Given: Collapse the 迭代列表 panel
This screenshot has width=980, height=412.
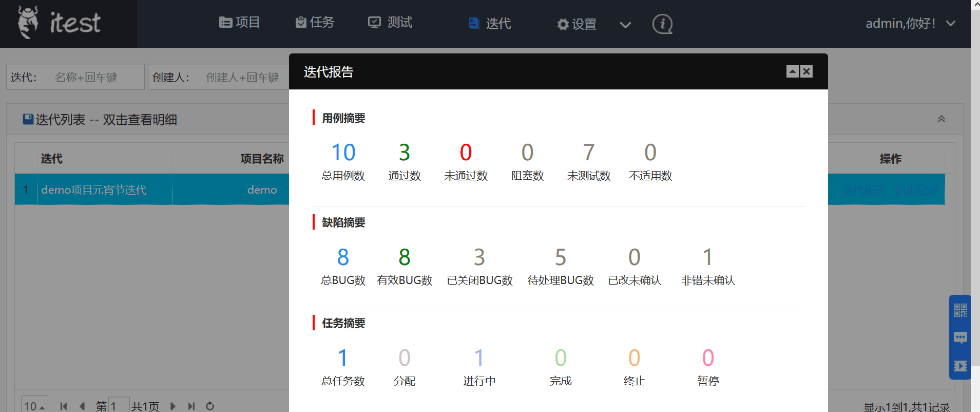Looking at the screenshot, I should [x=941, y=119].
